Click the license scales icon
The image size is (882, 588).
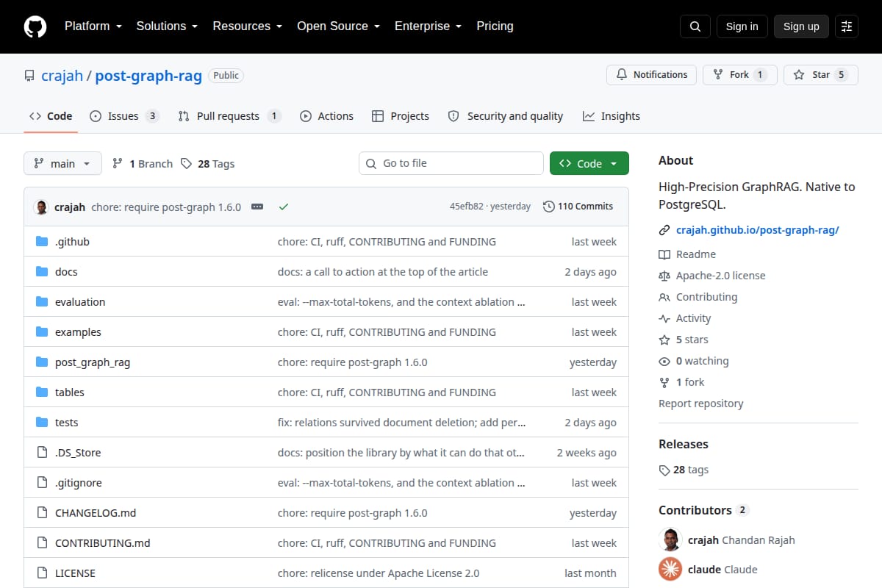[x=664, y=276]
